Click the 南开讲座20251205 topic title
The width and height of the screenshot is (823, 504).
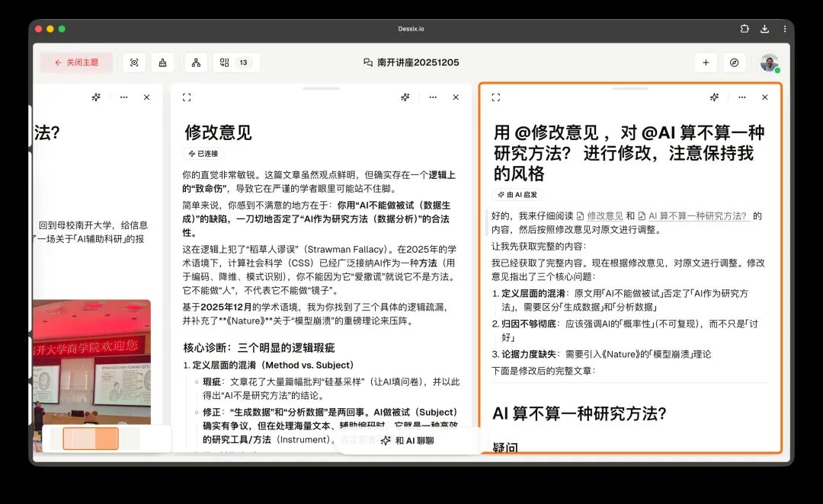click(411, 62)
